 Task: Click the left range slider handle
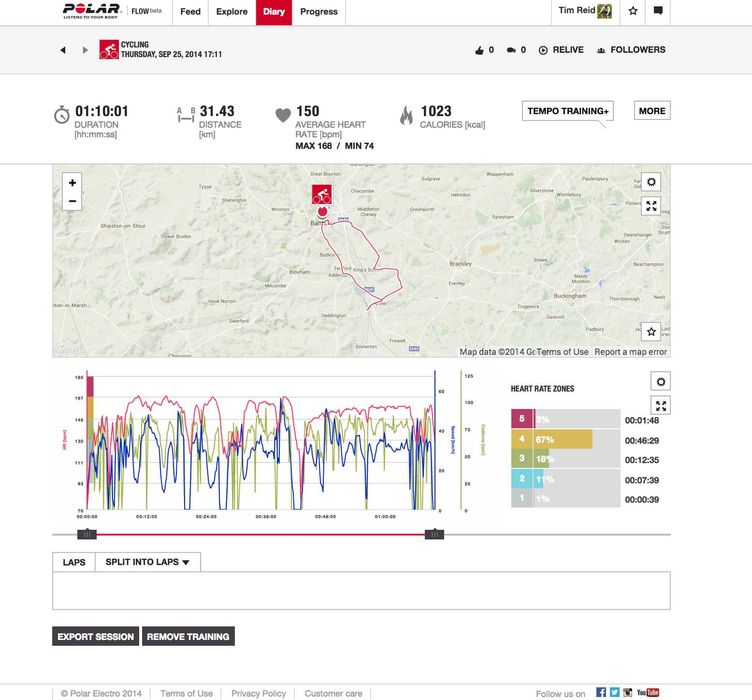(87, 534)
